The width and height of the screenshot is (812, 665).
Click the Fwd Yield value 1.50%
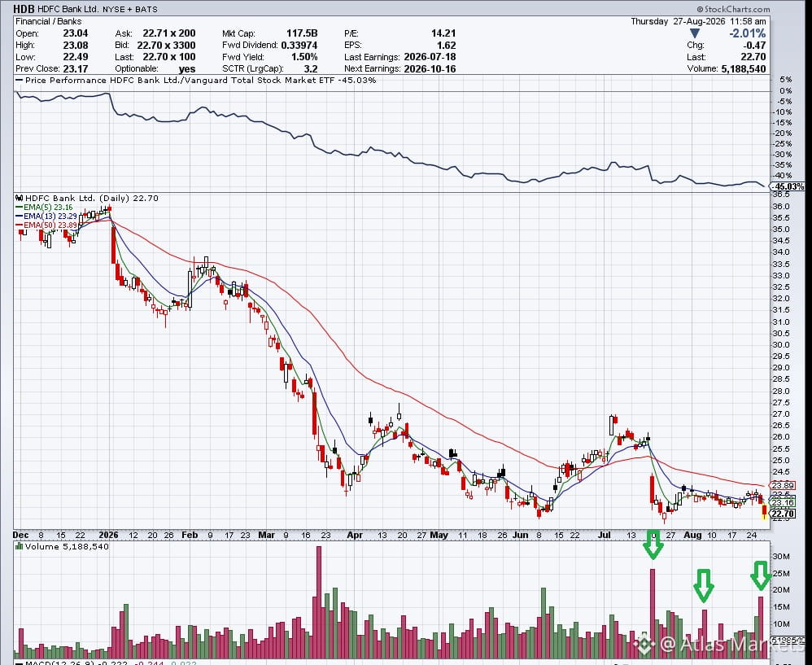click(304, 57)
